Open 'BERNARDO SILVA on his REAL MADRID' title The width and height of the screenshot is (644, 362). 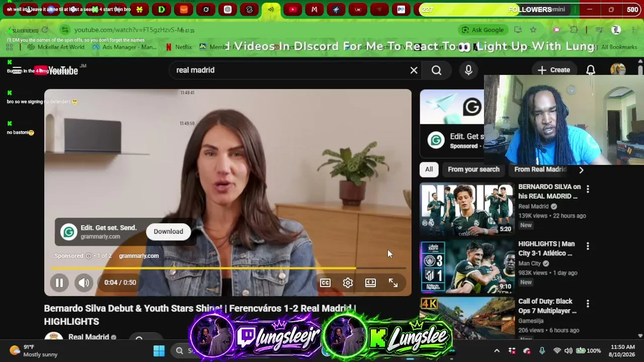tap(549, 192)
